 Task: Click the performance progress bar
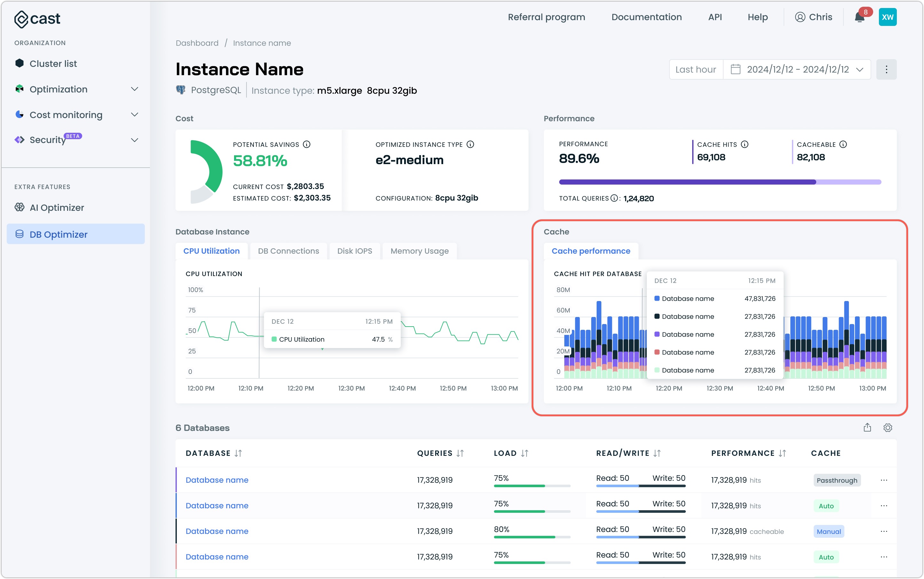(720, 182)
